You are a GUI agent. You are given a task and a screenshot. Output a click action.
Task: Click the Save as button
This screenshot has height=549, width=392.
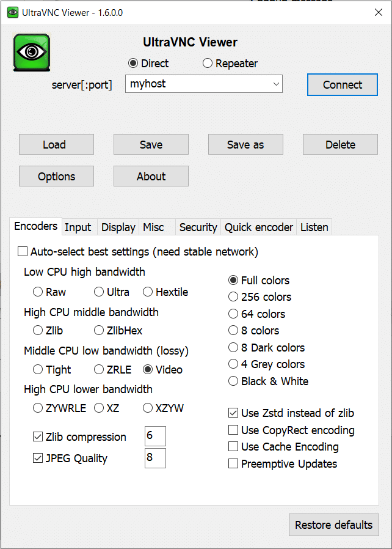[x=245, y=144]
